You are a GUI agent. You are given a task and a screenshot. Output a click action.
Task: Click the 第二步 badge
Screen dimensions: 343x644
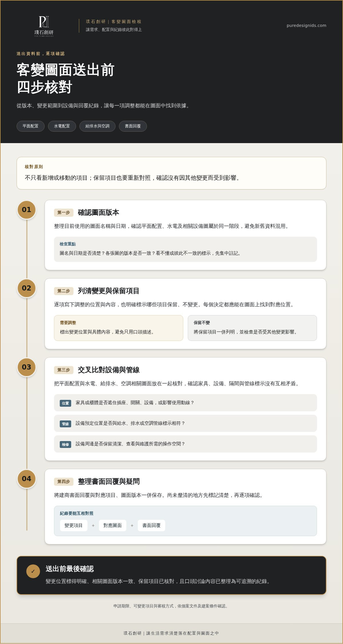[x=64, y=291]
